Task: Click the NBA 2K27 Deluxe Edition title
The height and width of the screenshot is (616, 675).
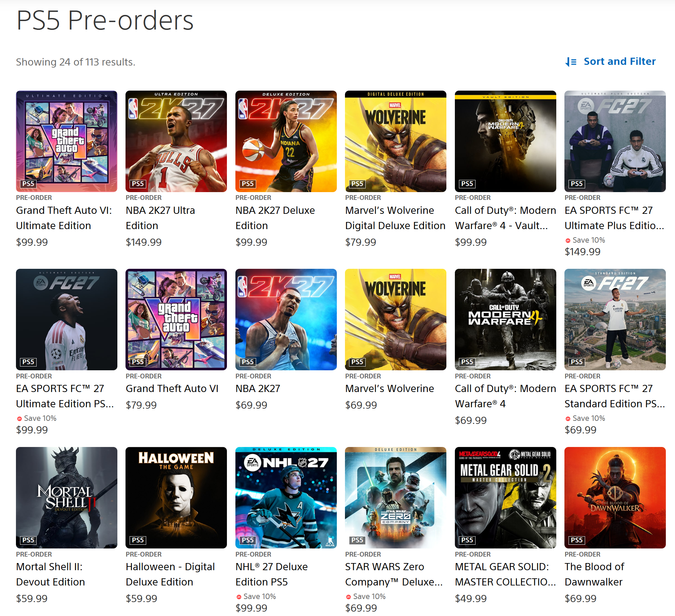Action: coord(275,218)
